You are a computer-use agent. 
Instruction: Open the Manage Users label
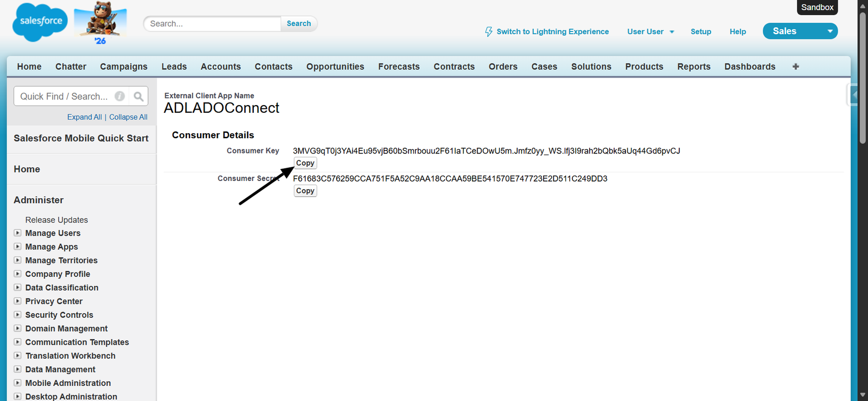tap(53, 233)
